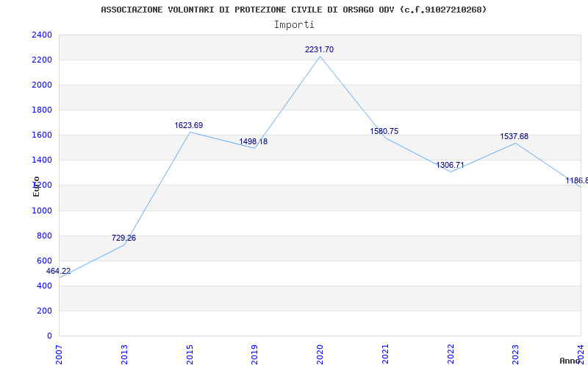Click the 1498.18 data label

tap(254, 141)
